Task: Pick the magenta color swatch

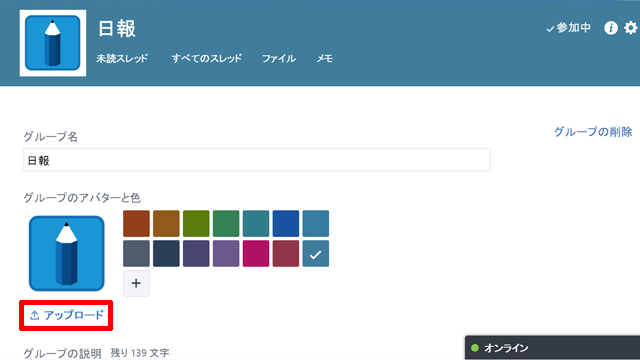Action: 256,253
